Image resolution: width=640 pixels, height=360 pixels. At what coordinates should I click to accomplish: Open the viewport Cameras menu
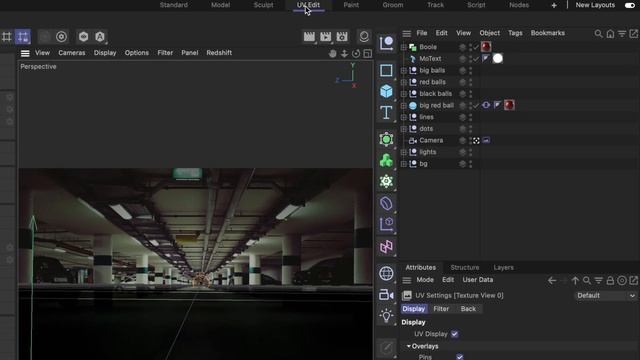tap(72, 53)
